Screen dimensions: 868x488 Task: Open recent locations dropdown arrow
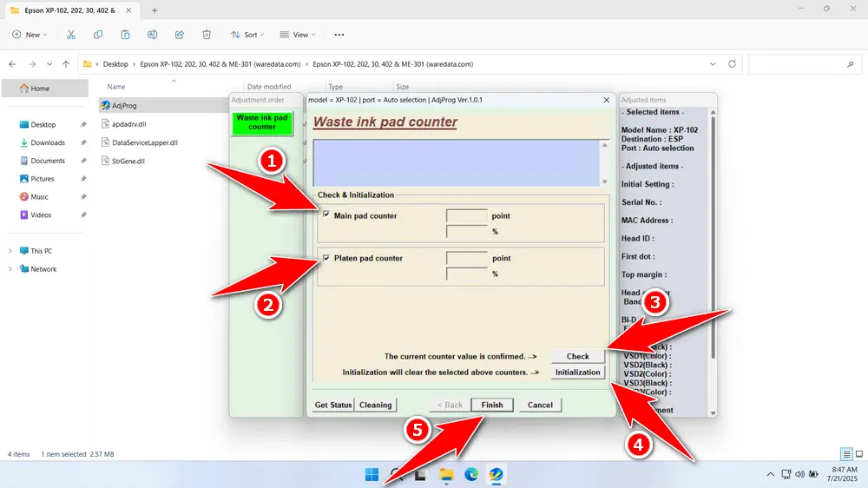(49, 64)
